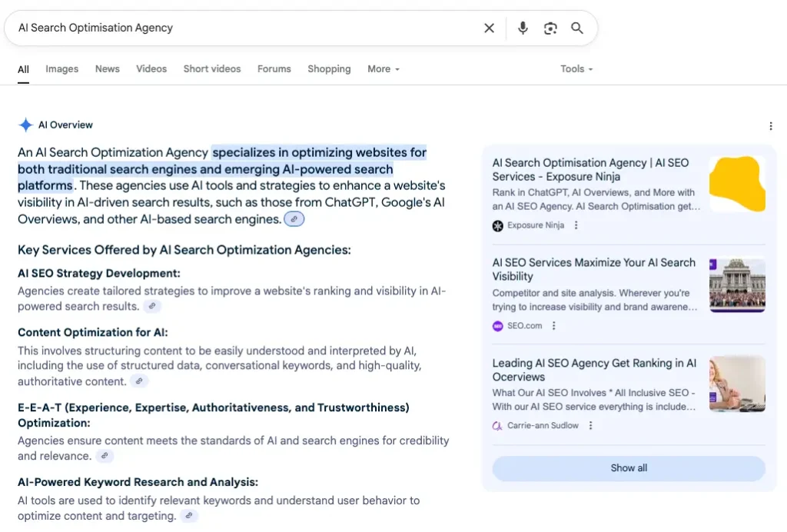Switch to the Videos tab

(151, 69)
